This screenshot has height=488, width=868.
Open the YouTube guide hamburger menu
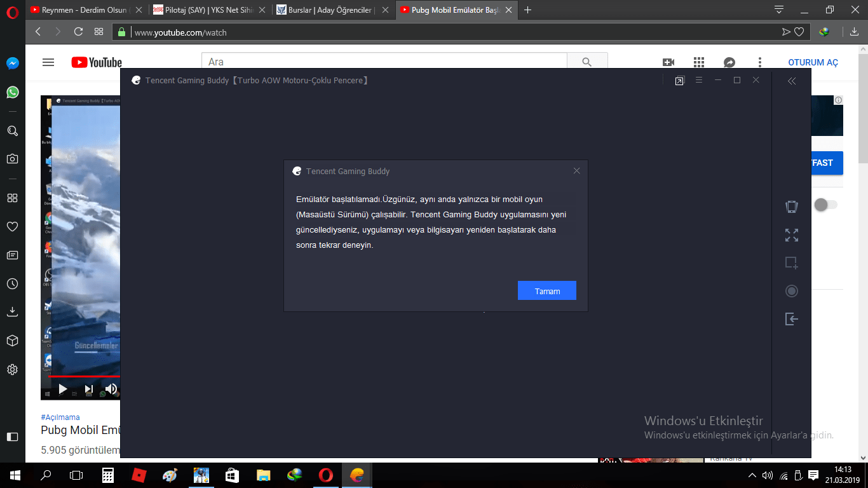(x=48, y=62)
